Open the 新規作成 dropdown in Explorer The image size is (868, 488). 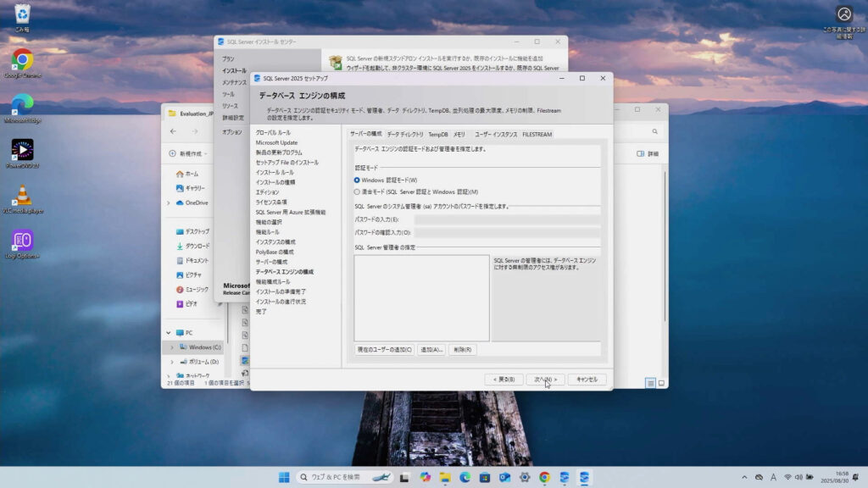(188, 154)
